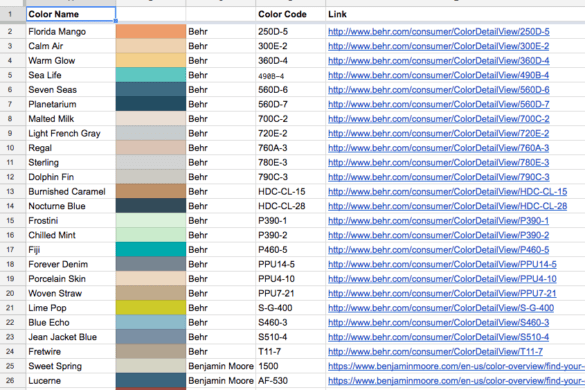Viewport: 585px width, 390px height.
Task: Open the Behr 250D-5 link
Action: [x=438, y=32]
